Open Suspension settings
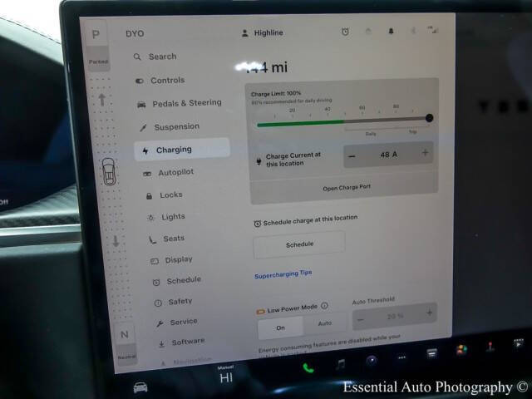Viewport: 532px width, 399px height. (x=170, y=127)
